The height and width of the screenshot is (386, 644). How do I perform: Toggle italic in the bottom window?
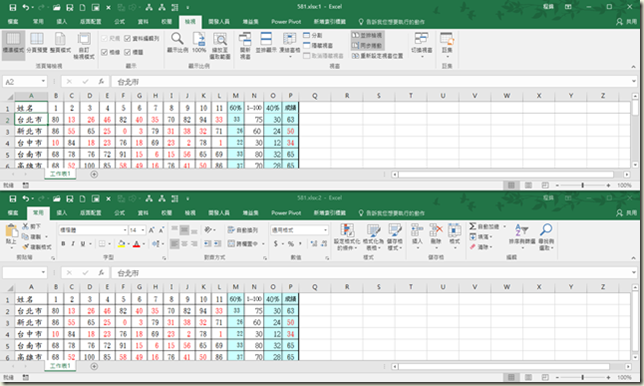(x=73, y=244)
